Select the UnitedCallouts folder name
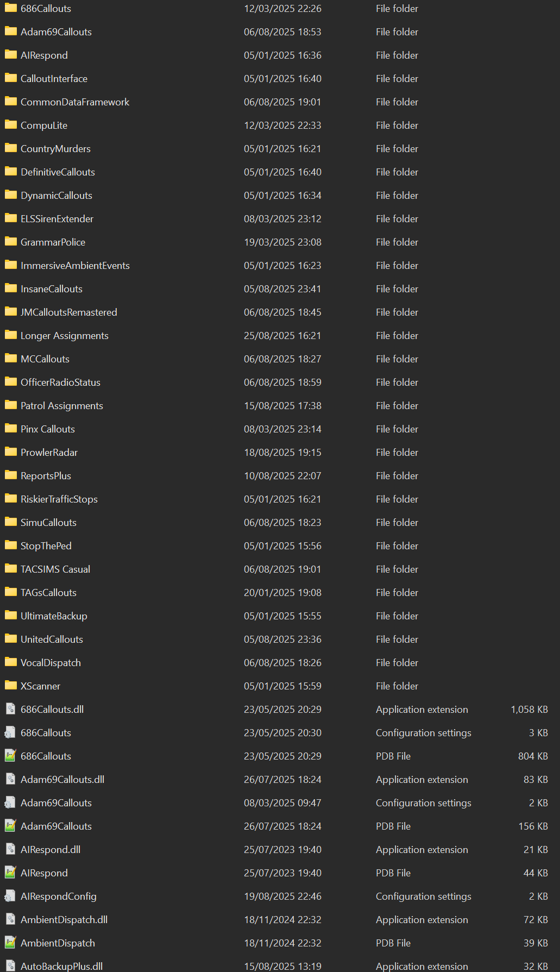The width and height of the screenshot is (560, 972). pyautogui.click(x=52, y=639)
